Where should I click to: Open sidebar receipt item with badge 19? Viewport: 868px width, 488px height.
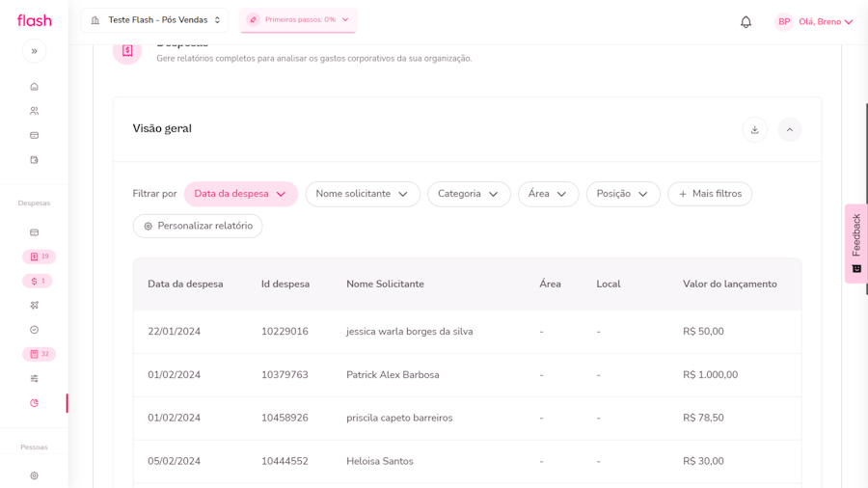pyautogui.click(x=39, y=257)
